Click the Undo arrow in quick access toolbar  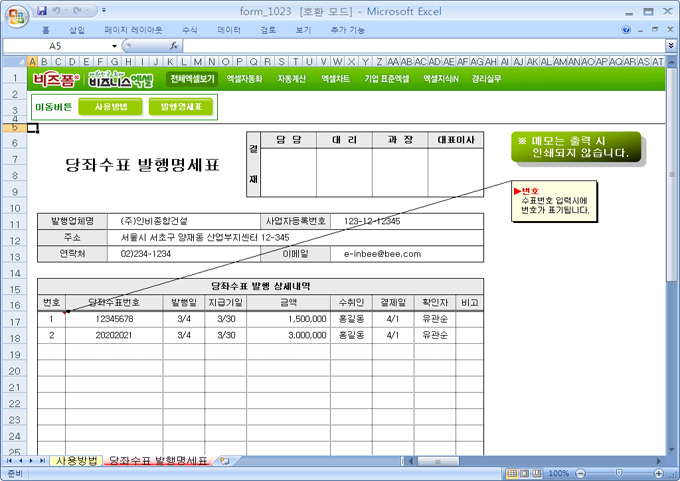pyautogui.click(x=58, y=10)
